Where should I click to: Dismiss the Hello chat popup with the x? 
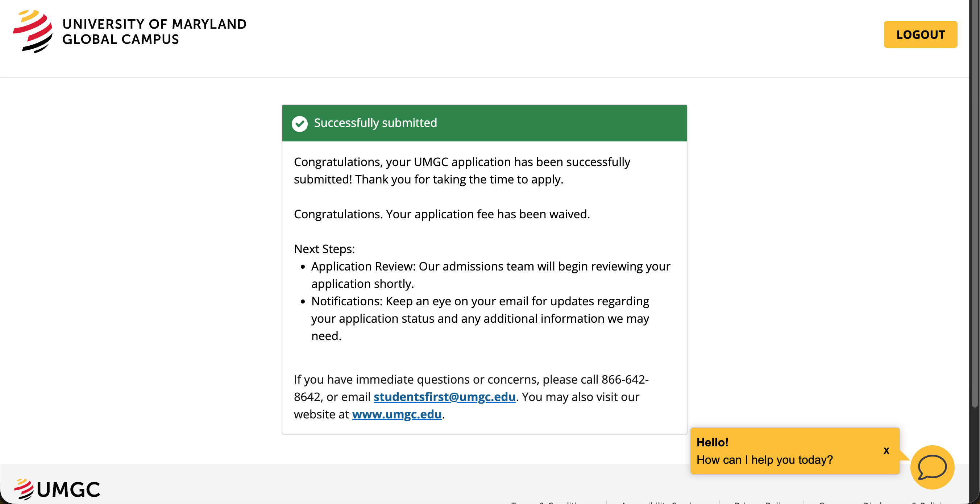pyautogui.click(x=886, y=451)
